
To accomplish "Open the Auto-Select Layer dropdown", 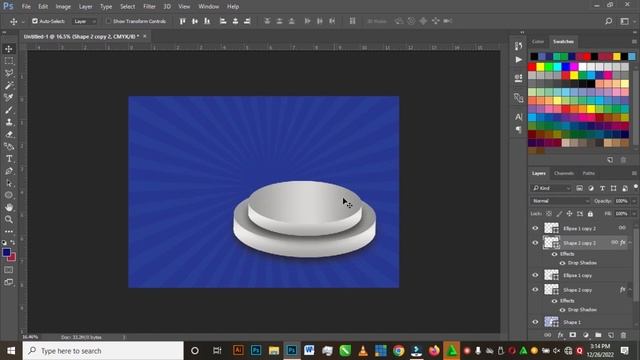I will click(85, 21).
